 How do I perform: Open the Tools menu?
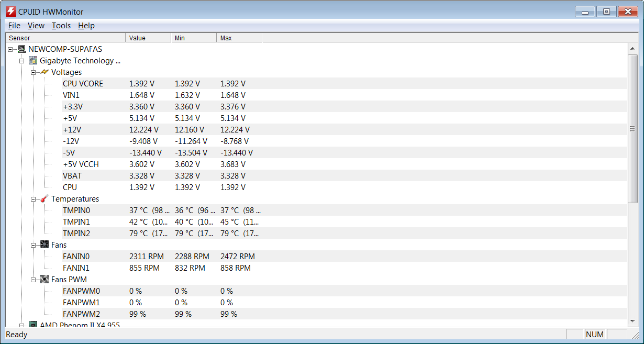pyautogui.click(x=61, y=26)
